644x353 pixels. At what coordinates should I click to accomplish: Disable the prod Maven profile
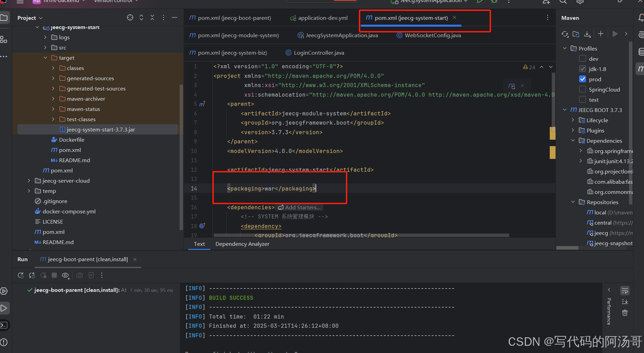pyautogui.click(x=583, y=79)
